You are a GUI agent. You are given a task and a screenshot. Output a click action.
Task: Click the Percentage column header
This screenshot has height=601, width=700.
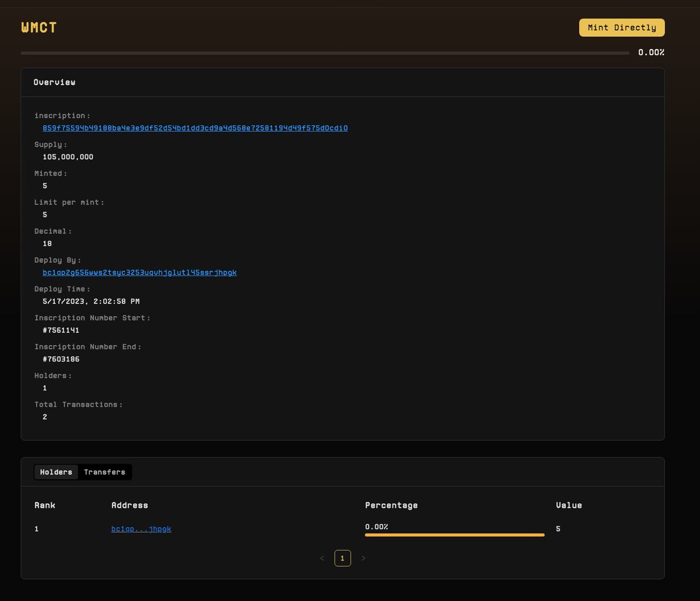391,505
